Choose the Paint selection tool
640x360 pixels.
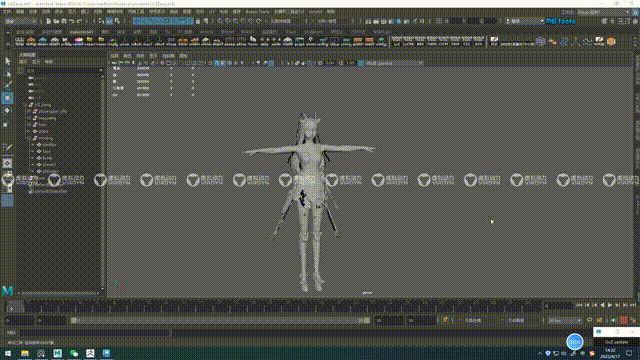pyautogui.click(x=7, y=85)
